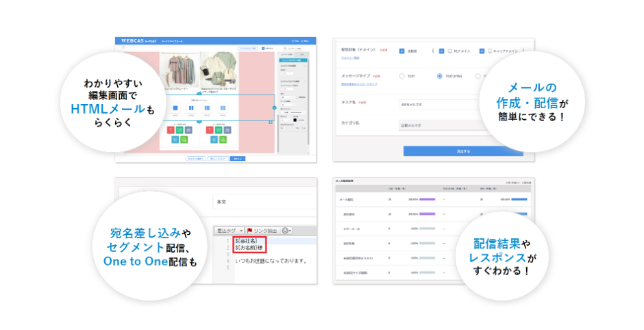Open the emoji smiley picker
Screen dimensions: 644x330
pos(285,231)
